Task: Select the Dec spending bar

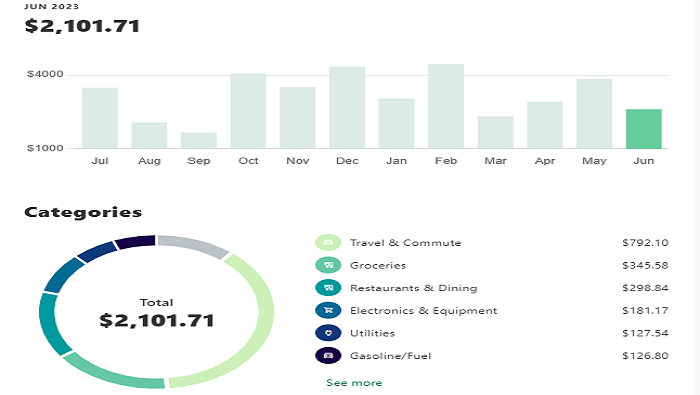Action: (x=347, y=107)
